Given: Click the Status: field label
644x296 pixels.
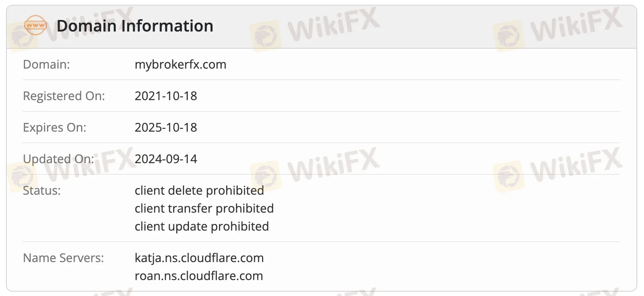Looking at the screenshot, I should pyautogui.click(x=42, y=190).
